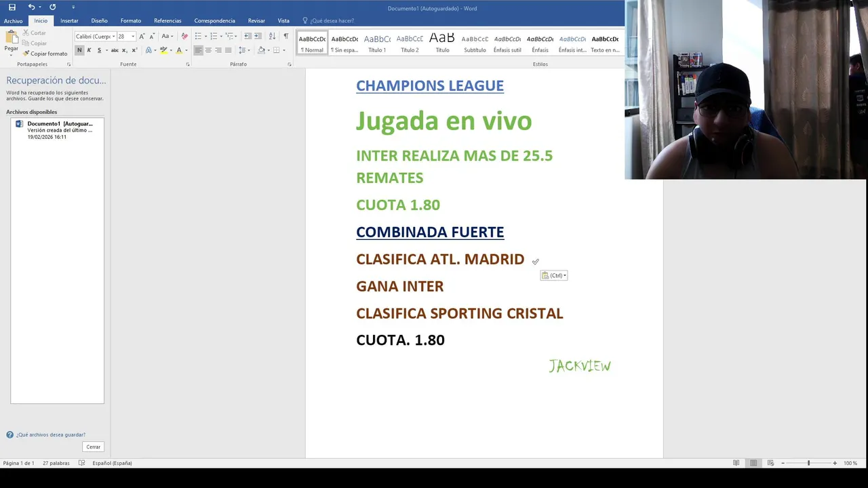
Task: Switch to the Referencias tab
Action: coord(167,21)
